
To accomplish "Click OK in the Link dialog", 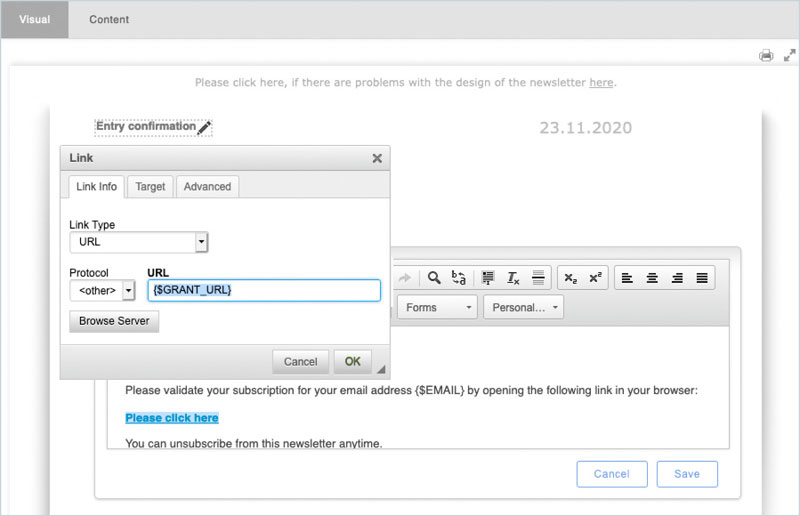I will point(352,361).
